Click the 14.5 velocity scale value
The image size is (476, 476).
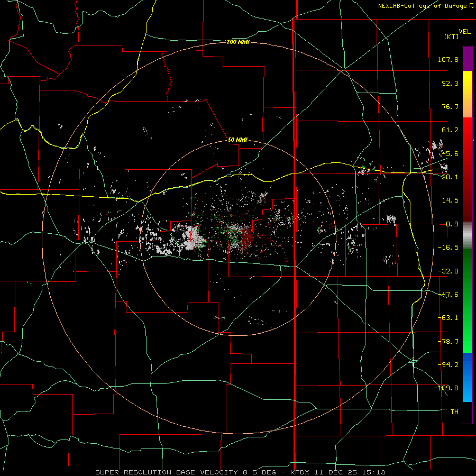pyautogui.click(x=450, y=200)
